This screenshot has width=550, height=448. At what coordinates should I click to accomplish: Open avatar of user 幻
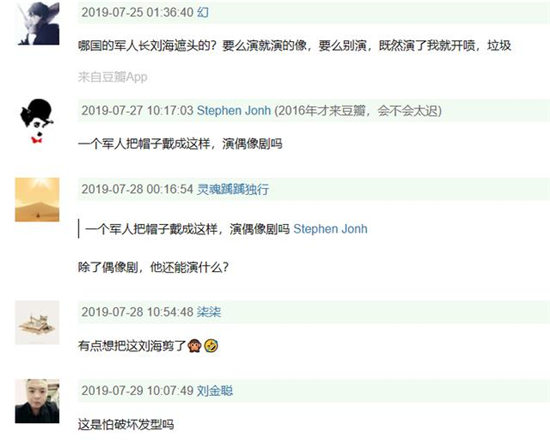[37, 23]
